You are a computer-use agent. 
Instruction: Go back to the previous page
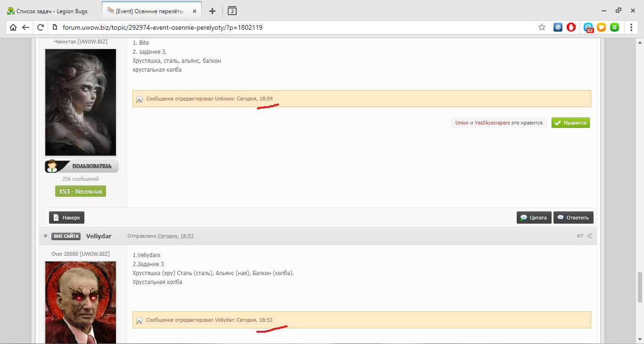[x=26, y=27]
